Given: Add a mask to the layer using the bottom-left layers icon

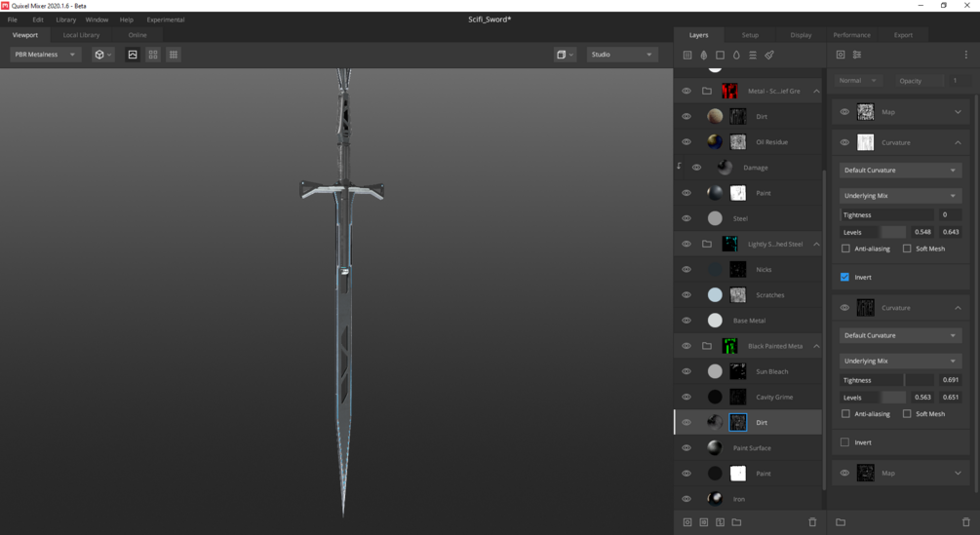Looking at the screenshot, I should pos(687,522).
